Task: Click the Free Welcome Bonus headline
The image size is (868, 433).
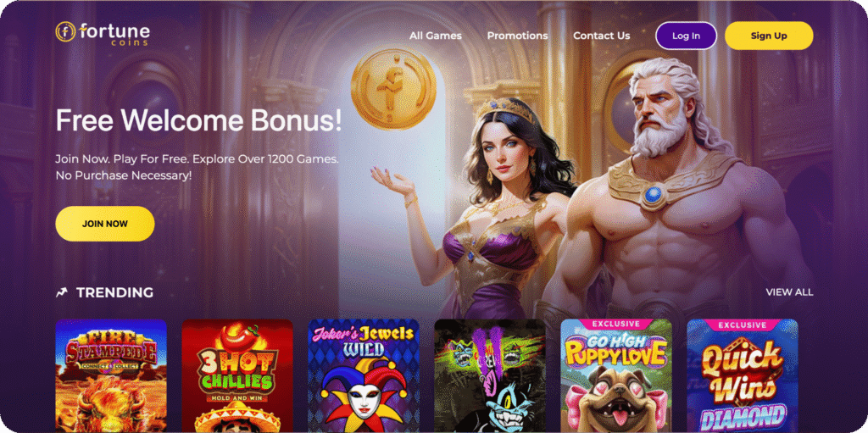Action: [x=198, y=120]
